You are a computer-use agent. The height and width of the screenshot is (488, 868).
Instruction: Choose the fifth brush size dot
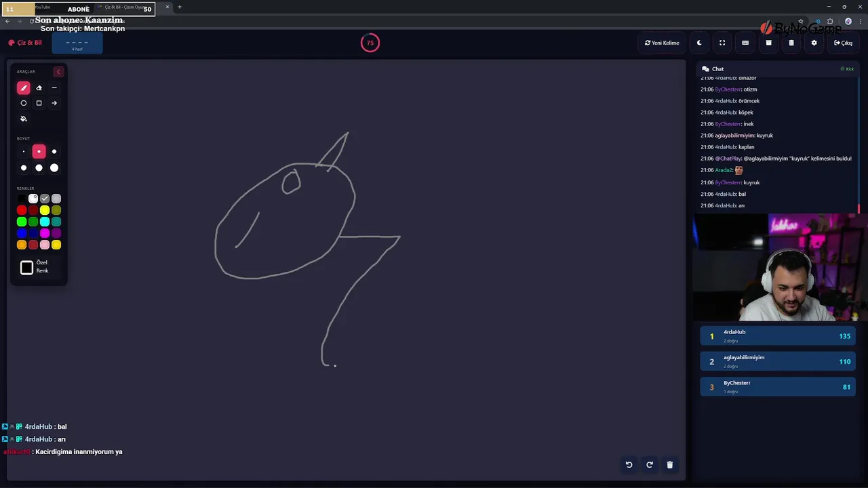tap(39, 167)
